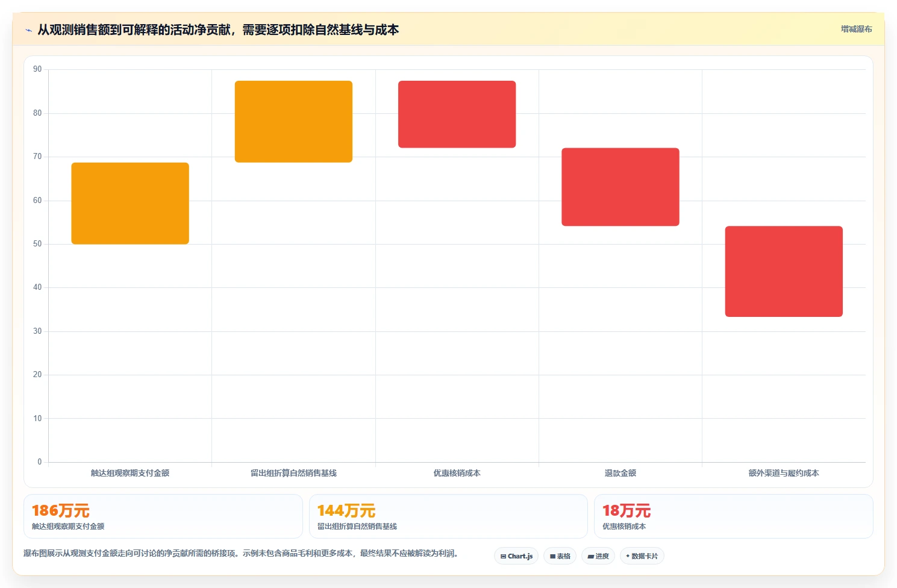Click the y-axis value 0
Image resolution: width=897 pixels, height=588 pixels.
[40, 462]
